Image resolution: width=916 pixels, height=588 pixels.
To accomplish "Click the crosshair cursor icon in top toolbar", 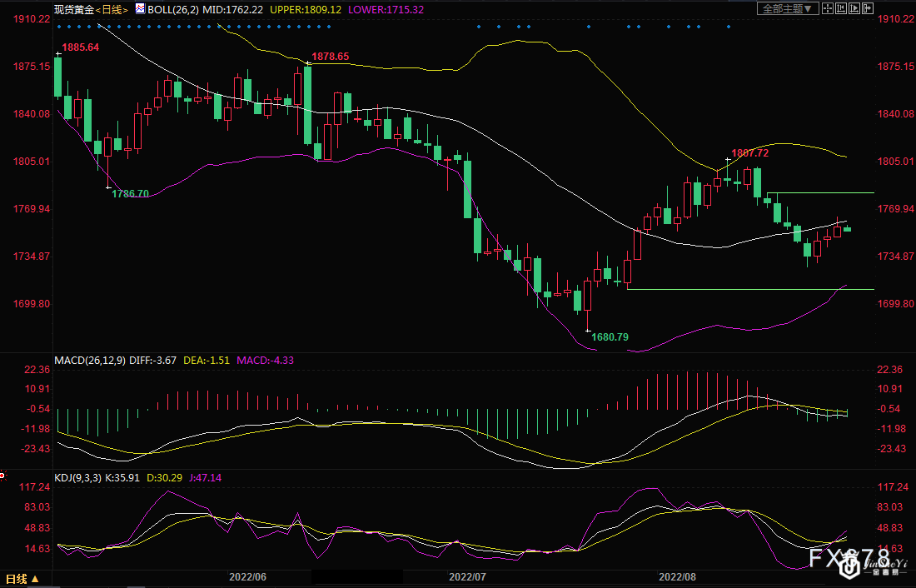I will coord(827,8).
